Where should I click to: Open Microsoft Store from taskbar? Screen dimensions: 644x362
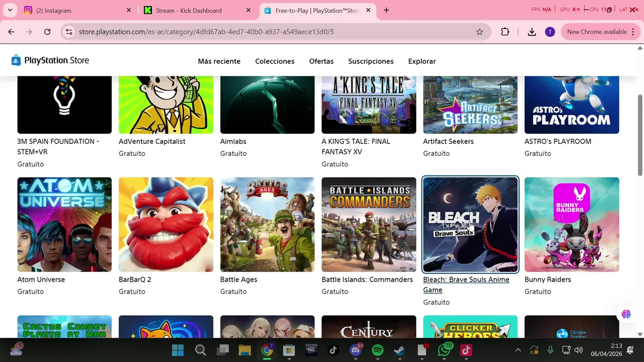point(289,350)
